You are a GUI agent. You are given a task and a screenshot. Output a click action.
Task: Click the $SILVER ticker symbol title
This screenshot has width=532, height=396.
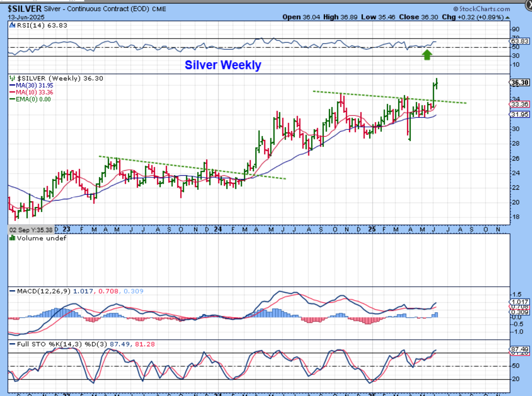click(x=24, y=9)
